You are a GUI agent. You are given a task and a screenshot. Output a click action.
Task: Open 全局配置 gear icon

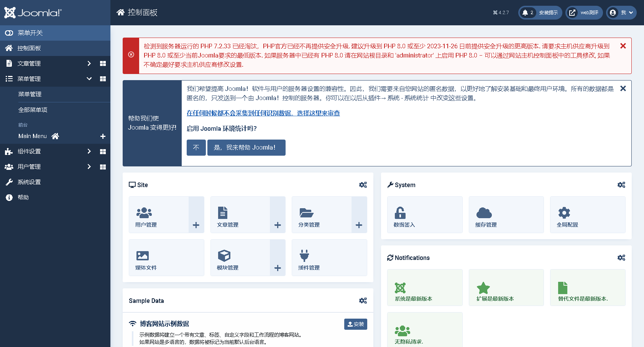pos(564,213)
